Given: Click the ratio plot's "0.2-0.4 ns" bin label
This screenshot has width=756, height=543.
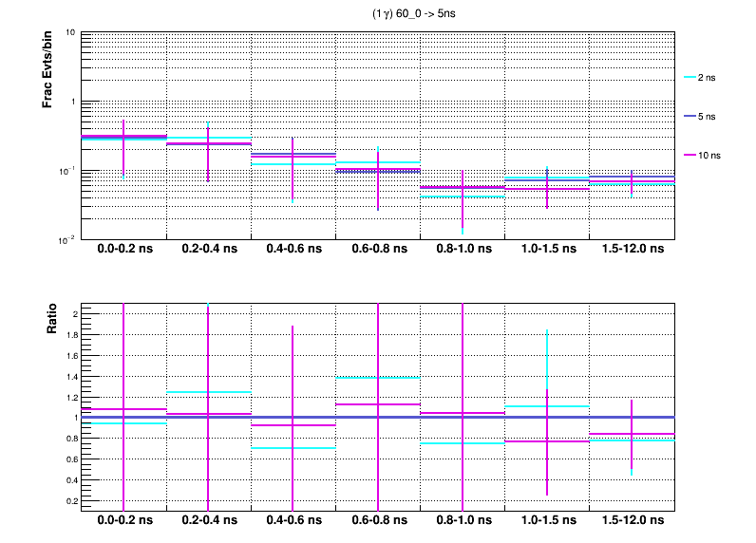Looking at the screenshot, I should click(209, 521).
